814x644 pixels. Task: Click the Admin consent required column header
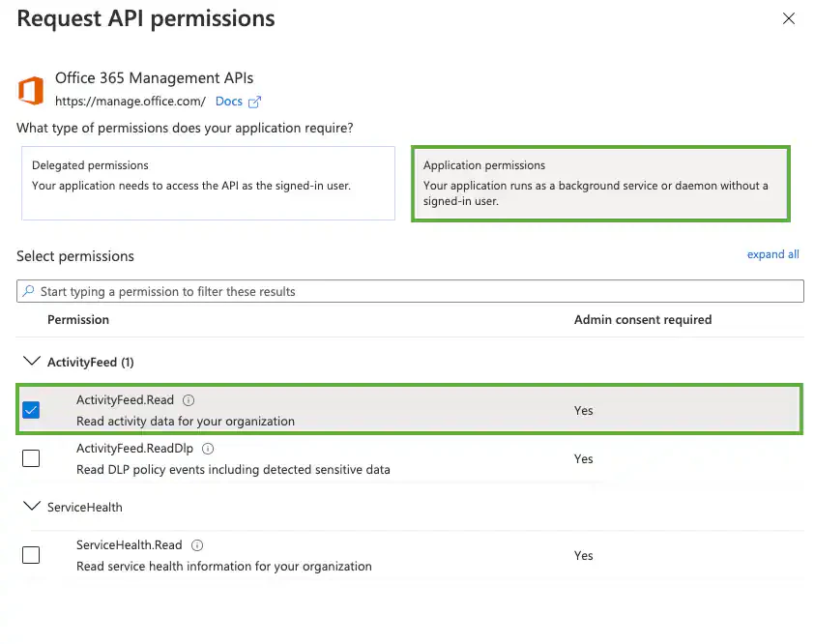[643, 319]
